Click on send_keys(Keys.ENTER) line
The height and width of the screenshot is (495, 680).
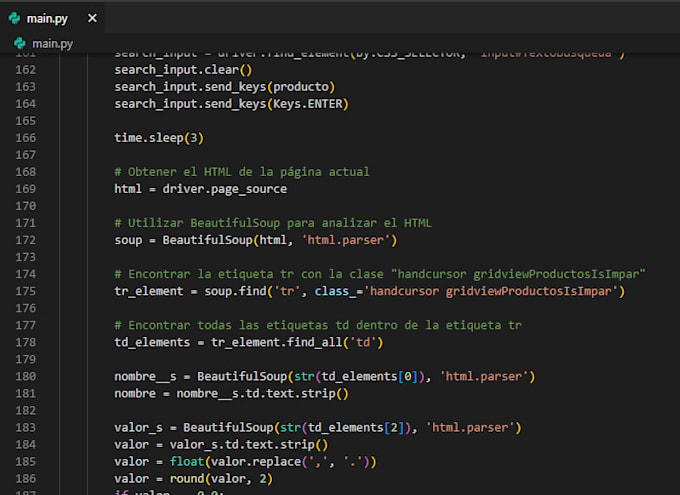[231, 104]
